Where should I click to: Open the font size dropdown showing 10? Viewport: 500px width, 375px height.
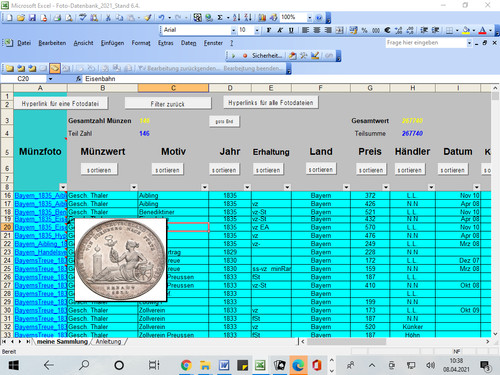[257, 30]
